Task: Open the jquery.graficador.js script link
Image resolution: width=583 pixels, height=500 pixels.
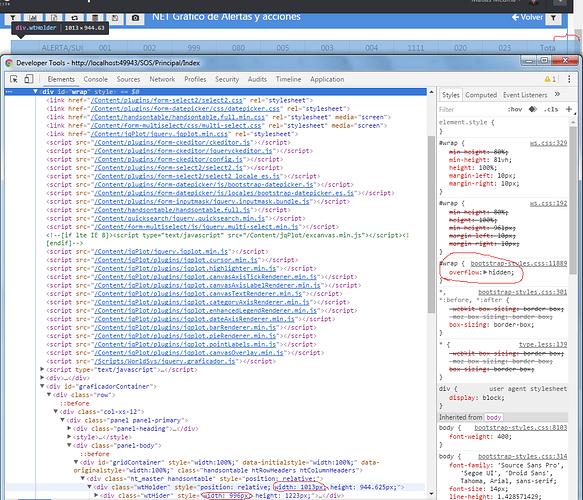Action: coord(165,361)
